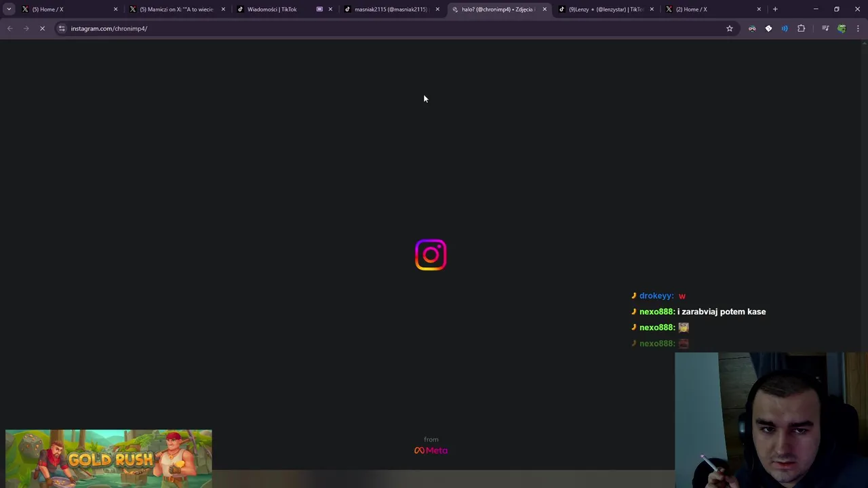
Task: Open the white tag-shaped extension icon
Action: [x=768, y=28]
